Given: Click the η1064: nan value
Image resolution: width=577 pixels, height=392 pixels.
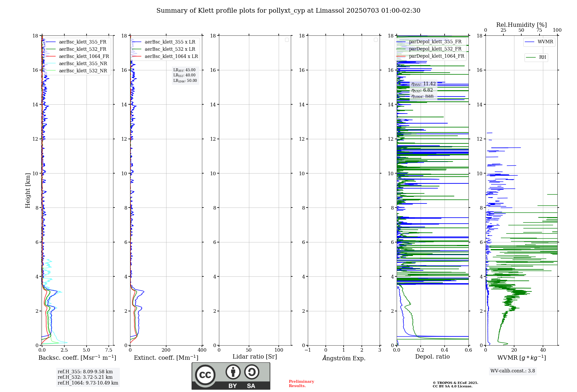Looking at the screenshot, I should (x=422, y=96).
